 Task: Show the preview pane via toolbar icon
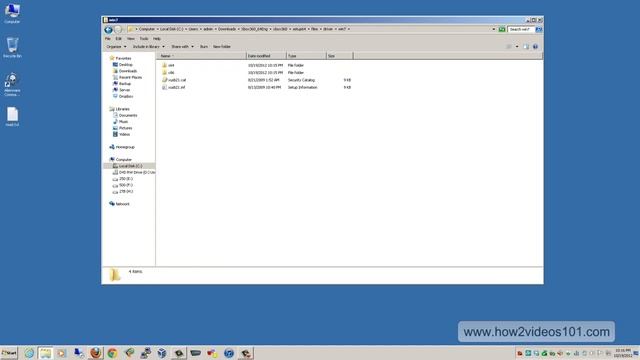point(526,47)
